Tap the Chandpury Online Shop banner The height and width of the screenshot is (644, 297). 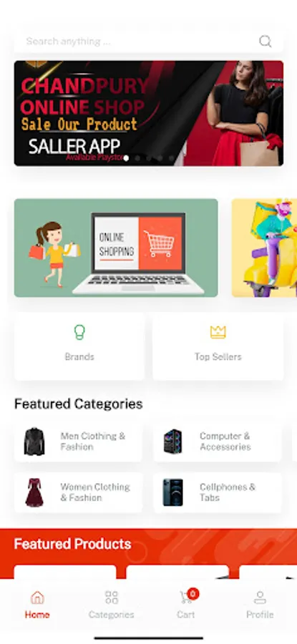click(149, 113)
